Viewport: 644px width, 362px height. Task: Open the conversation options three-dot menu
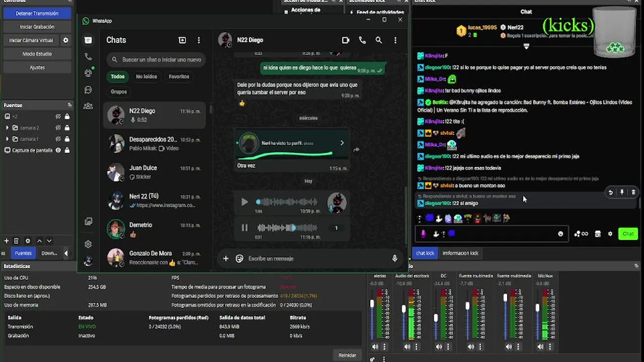(x=395, y=40)
